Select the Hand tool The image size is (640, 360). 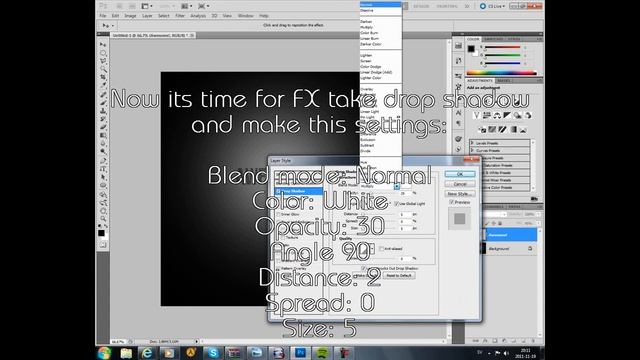click(x=103, y=211)
